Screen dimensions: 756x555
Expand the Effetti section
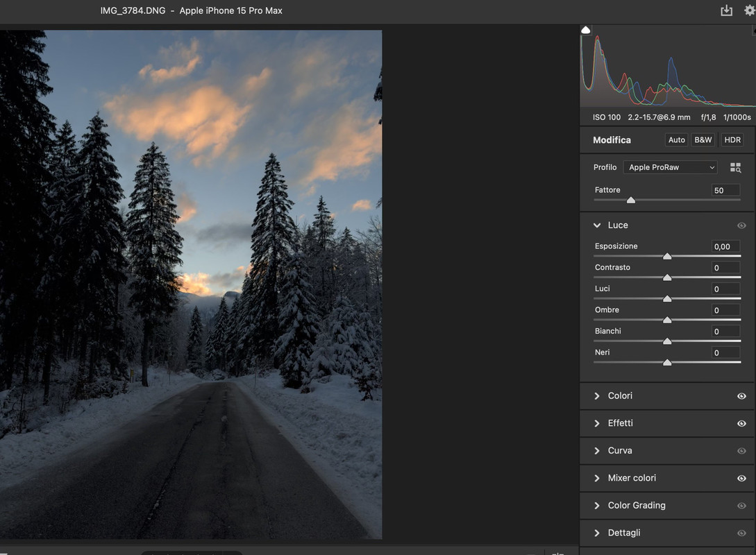tap(597, 423)
